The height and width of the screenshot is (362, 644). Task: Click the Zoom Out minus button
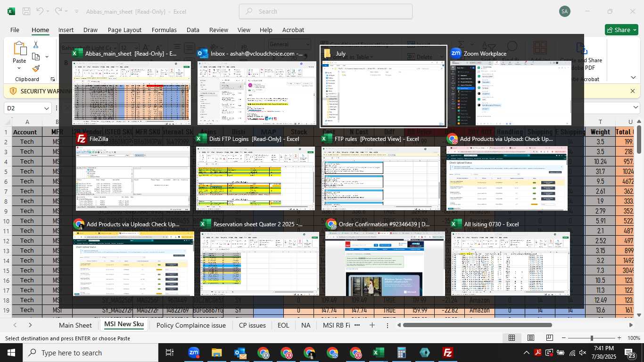564,338
